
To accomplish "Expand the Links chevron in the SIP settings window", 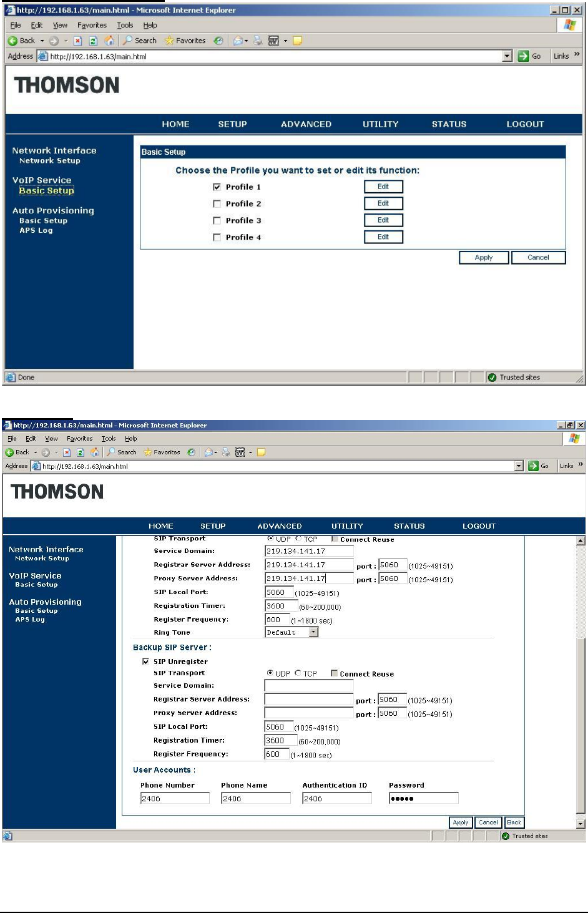I will click(581, 465).
